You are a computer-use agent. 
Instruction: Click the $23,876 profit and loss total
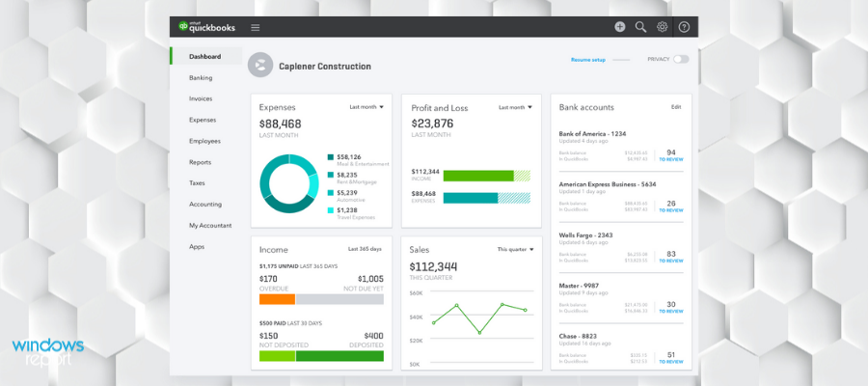coord(432,124)
